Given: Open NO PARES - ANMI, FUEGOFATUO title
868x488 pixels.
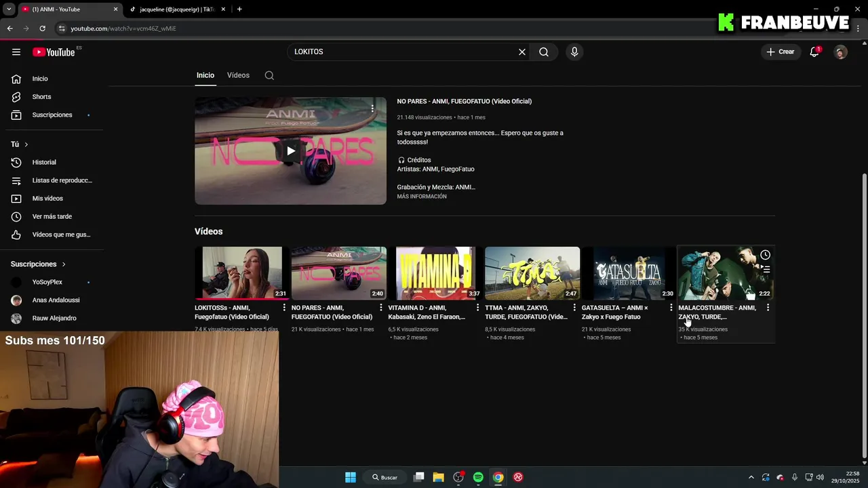Looking at the screenshot, I should [x=465, y=102].
